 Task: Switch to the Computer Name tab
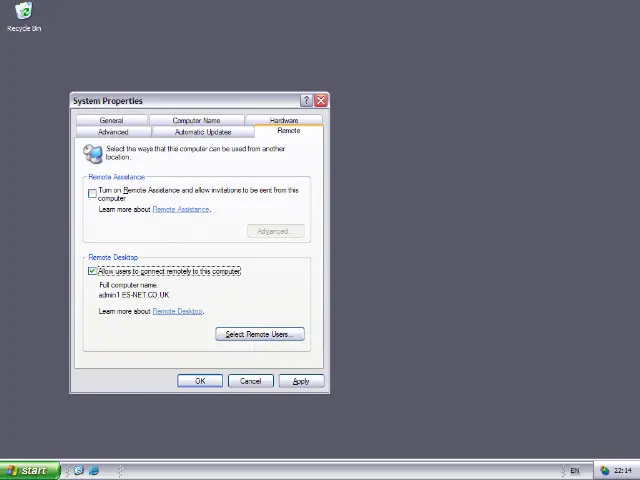tap(196, 120)
